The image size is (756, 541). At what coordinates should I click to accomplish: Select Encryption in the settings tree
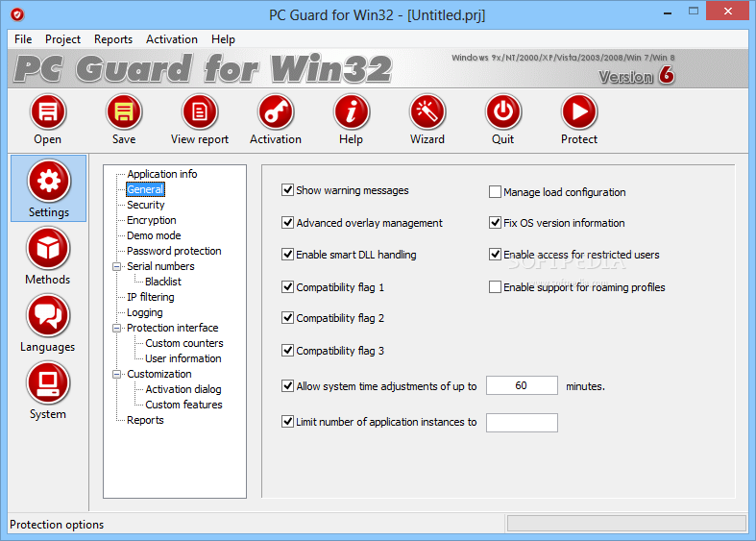[x=152, y=220]
